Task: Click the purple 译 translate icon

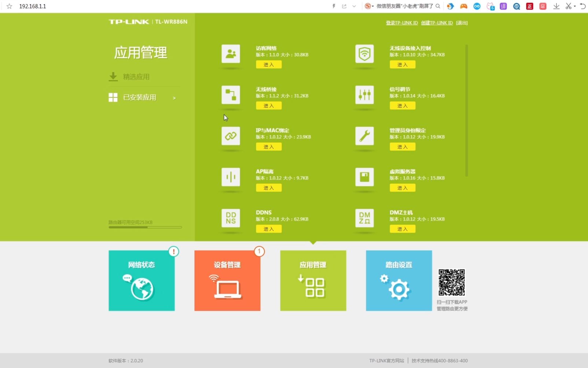Action: tap(503, 6)
